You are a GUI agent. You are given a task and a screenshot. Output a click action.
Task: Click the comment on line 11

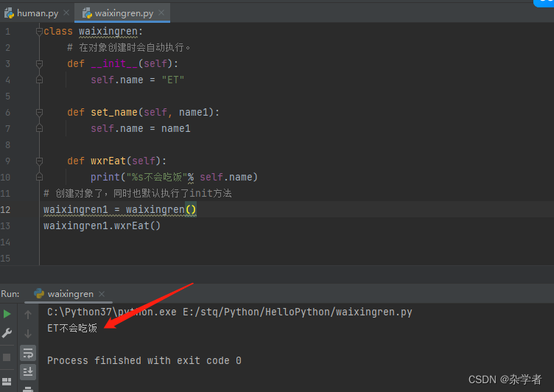[x=138, y=193]
